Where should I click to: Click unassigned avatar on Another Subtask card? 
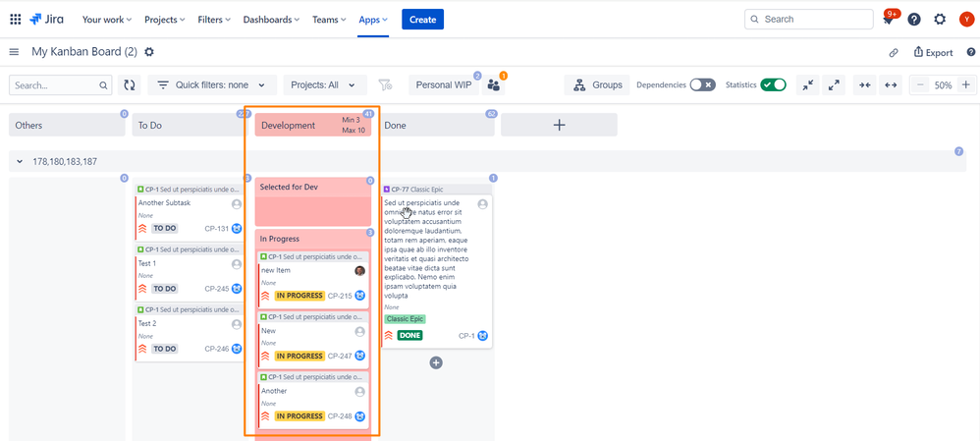coord(237,204)
